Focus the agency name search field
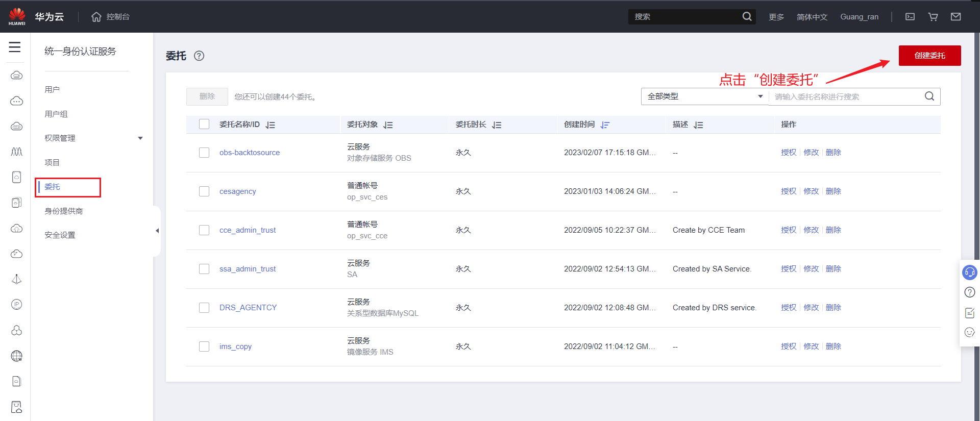This screenshot has width=980, height=421. tap(847, 96)
